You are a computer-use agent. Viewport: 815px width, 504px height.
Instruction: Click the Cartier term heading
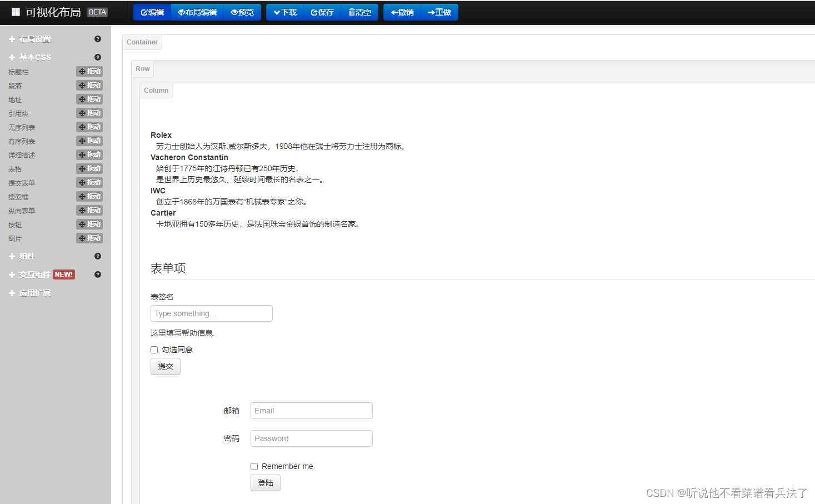click(163, 213)
